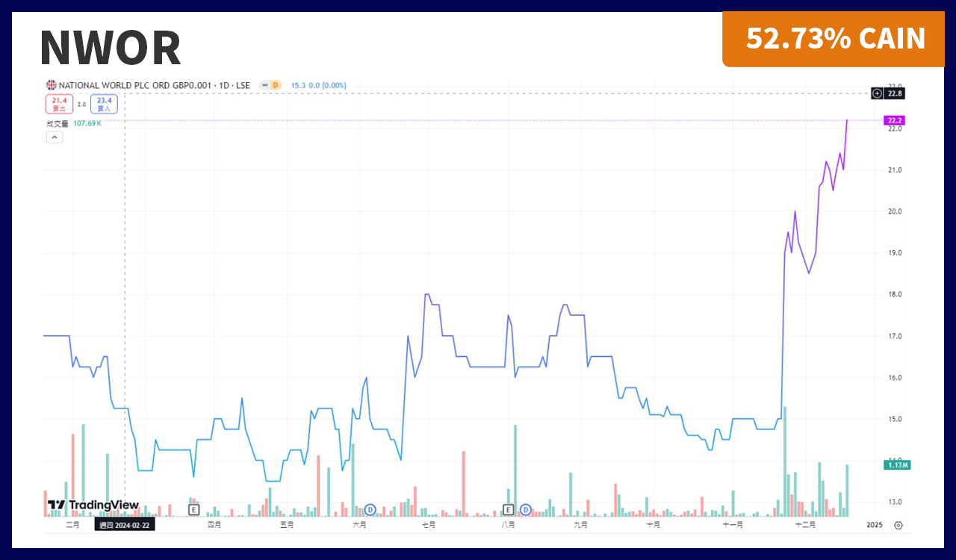Open the dividend D marker near 八月

[x=525, y=510]
